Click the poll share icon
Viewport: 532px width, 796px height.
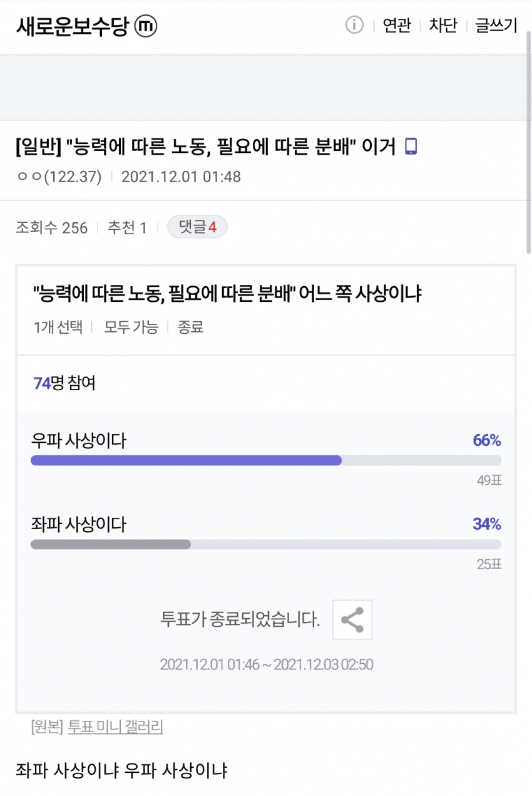coord(352,619)
